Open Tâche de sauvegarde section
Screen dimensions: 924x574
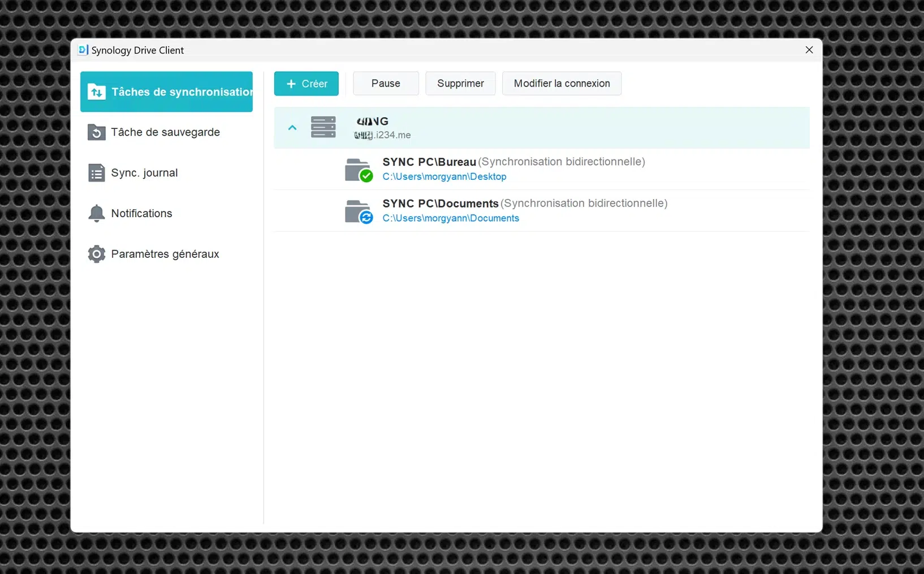[166, 132]
